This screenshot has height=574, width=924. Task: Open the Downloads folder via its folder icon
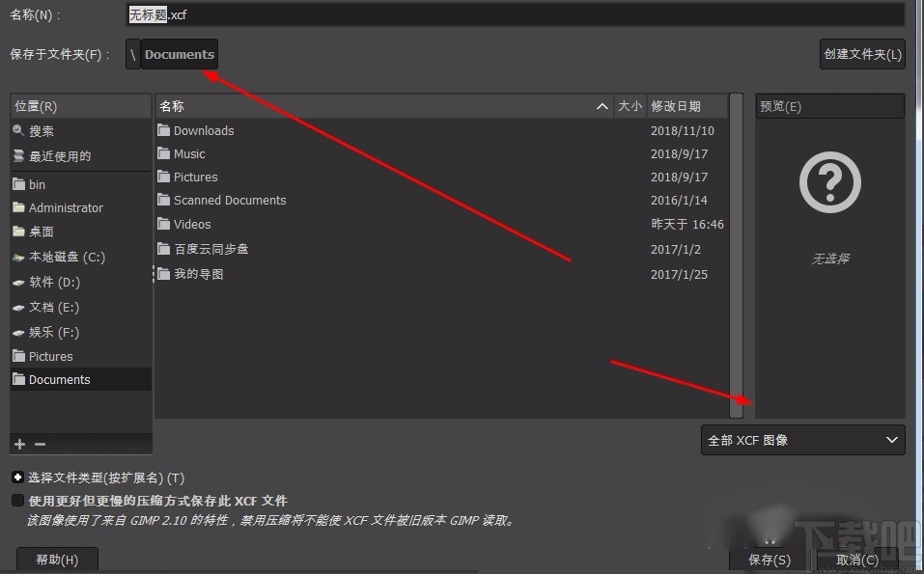pyautogui.click(x=163, y=130)
